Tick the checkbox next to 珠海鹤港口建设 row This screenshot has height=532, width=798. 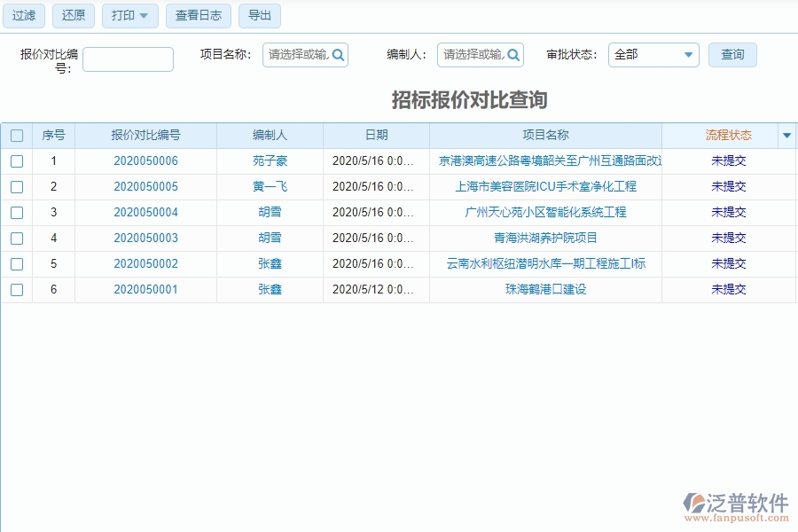[x=17, y=289]
